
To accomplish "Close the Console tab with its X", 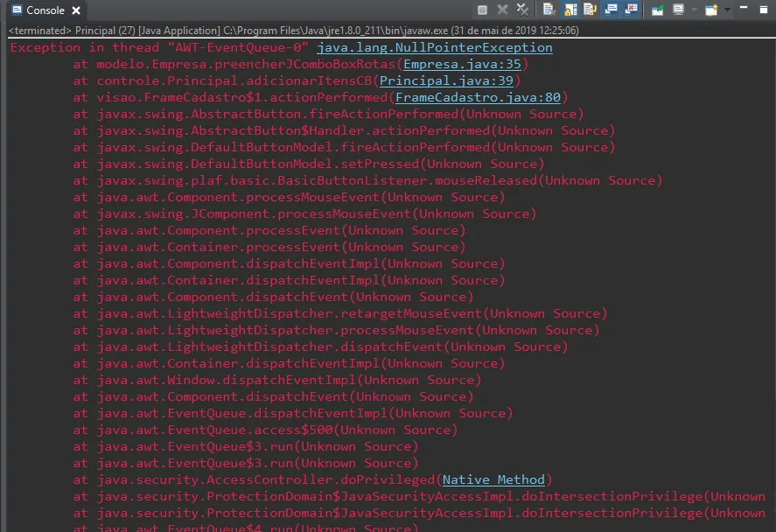I will pos(76,10).
